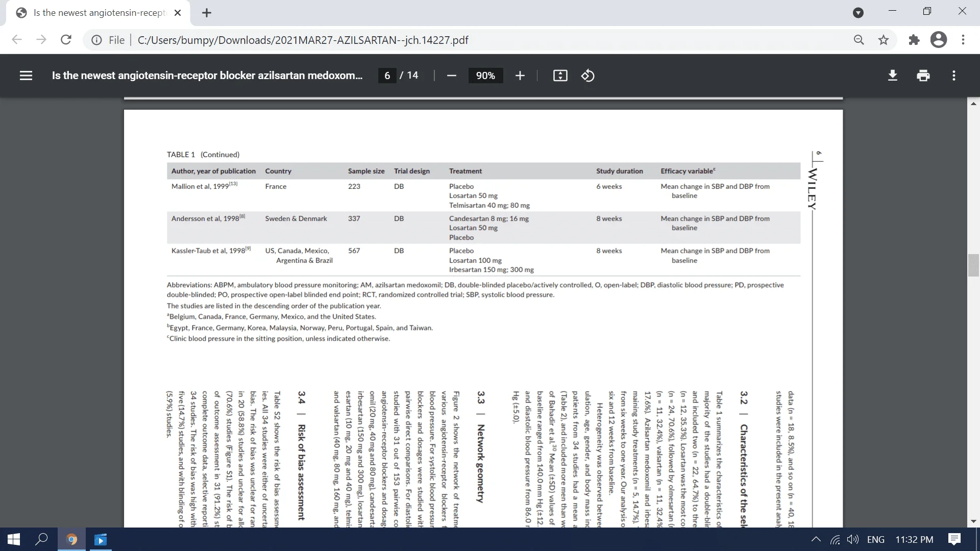Click the 'TABLE 1 (Continued)' caption
The image size is (980, 551).
[203, 155]
